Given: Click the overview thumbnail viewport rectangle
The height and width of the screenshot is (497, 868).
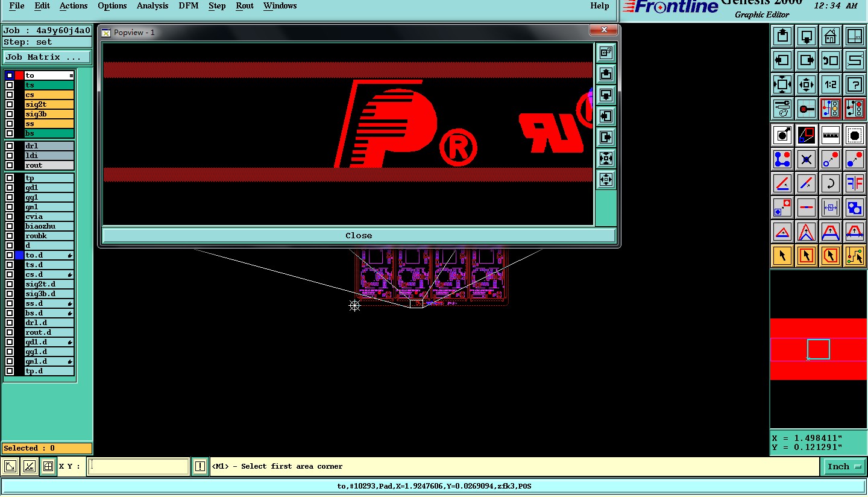Looking at the screenshot, I should coord(819,349).
